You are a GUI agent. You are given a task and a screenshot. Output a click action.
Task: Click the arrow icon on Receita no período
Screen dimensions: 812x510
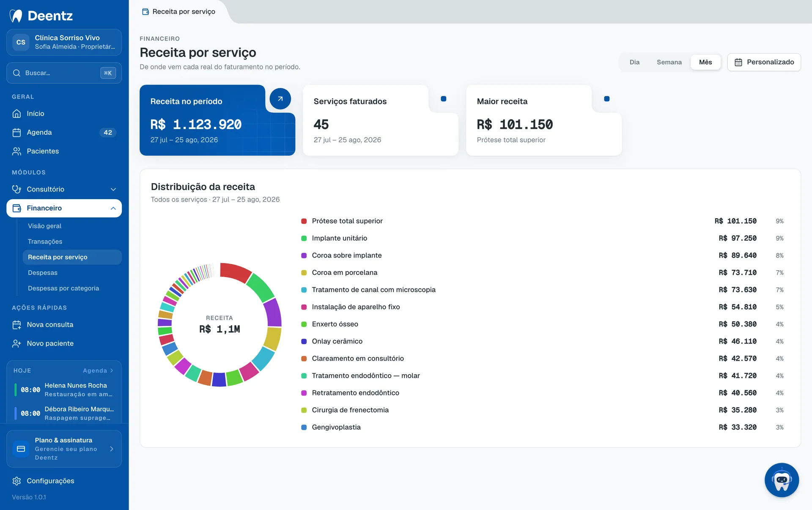coord(280,99)
